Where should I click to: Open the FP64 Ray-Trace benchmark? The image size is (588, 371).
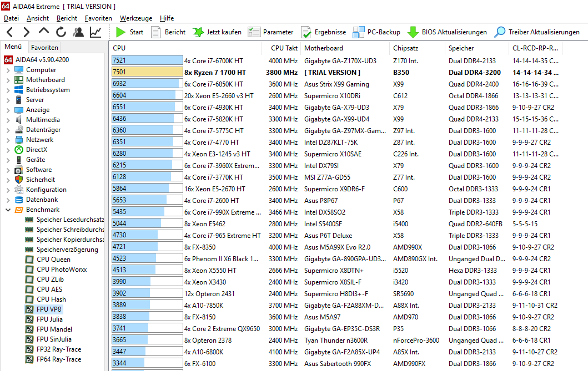point(53,359)
